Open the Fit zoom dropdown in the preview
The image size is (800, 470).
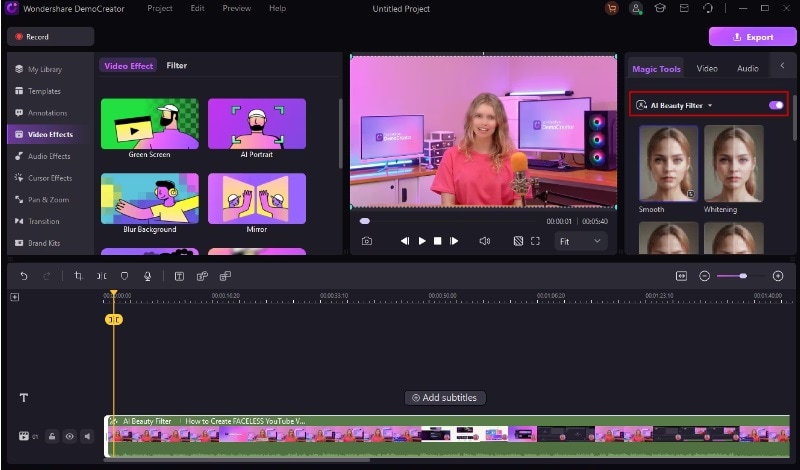tap(581, 241)
